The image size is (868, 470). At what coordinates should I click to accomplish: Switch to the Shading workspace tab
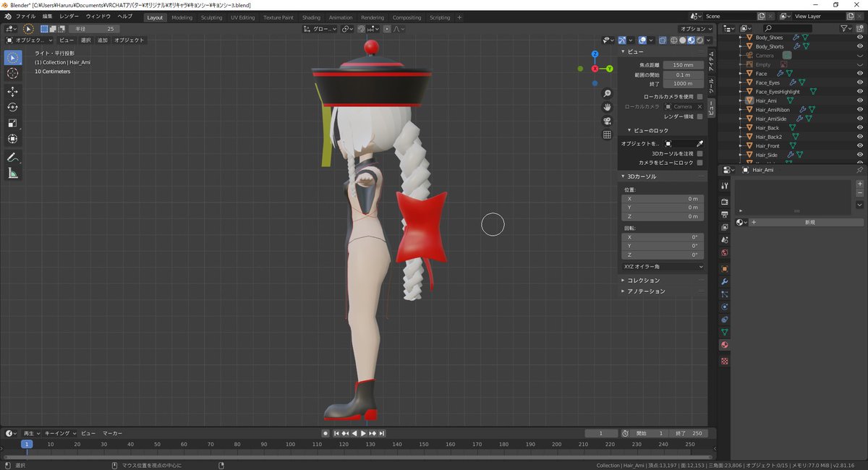pos(311,17)
